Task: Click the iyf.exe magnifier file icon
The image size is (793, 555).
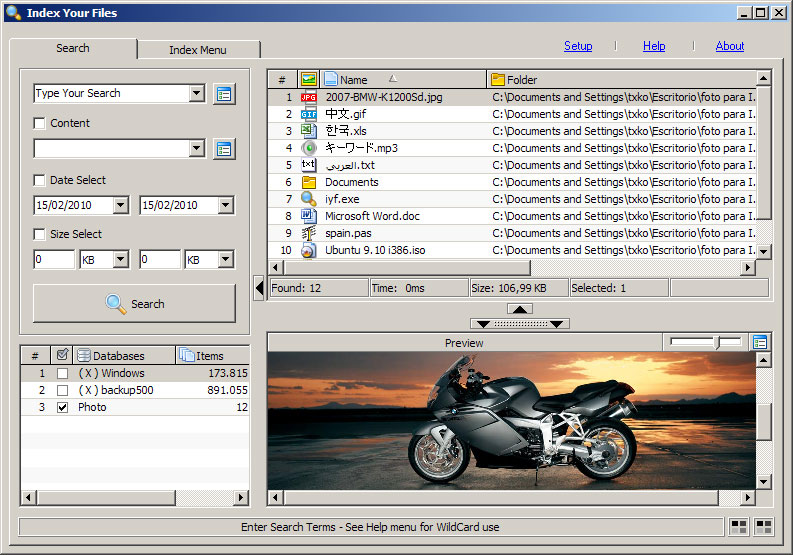Action: (x=309, y=199)
